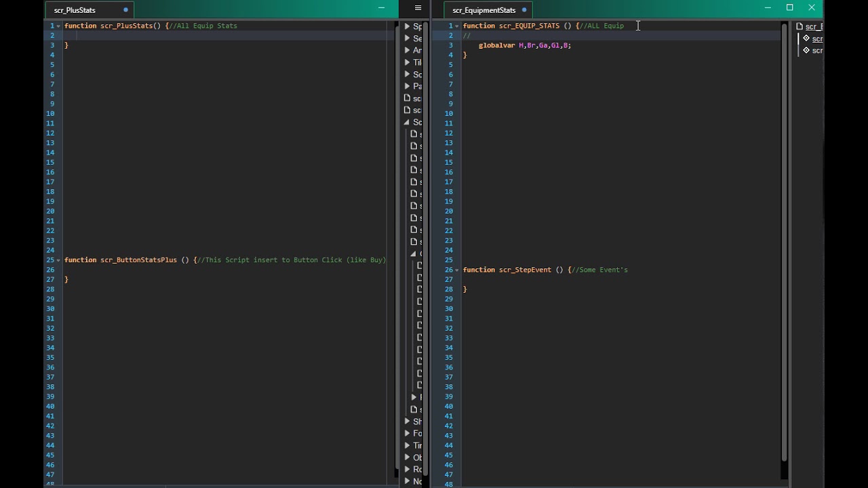Expand the 'No' (Notes) folder arrow
This screenshot has width=868, height=488.
[408, 481]
